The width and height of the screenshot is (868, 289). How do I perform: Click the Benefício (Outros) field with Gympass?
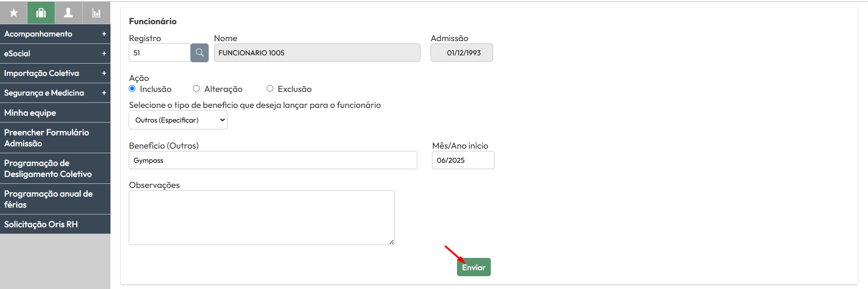[x=273, y=160]
